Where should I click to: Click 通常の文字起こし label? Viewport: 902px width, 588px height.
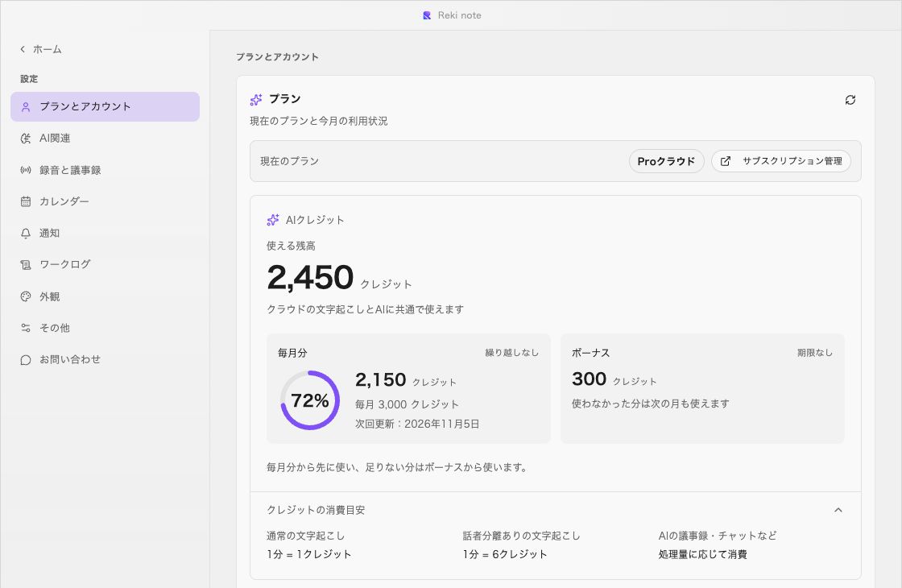coord(305,536)
